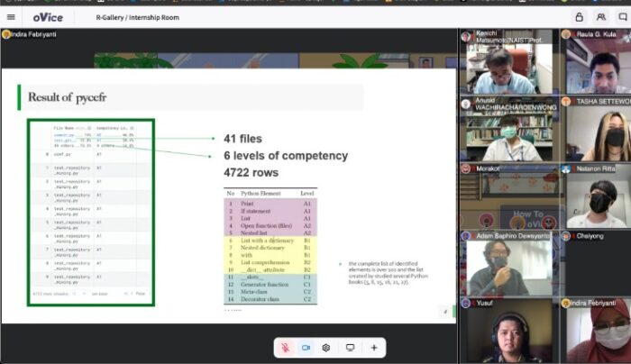Select Kenichi Matsumoto's video tile
631x364 pixels.
(x=508, y=61)
